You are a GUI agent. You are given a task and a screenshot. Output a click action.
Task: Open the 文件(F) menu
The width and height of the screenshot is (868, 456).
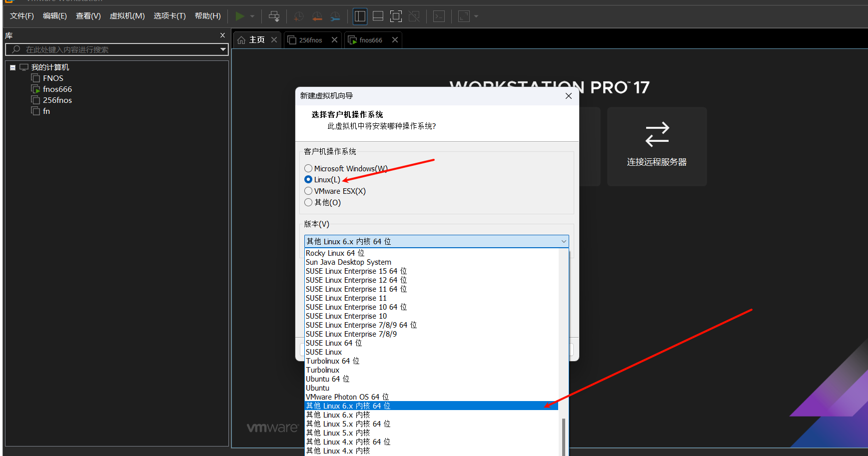pyautogui.click(x=22, y=16)
